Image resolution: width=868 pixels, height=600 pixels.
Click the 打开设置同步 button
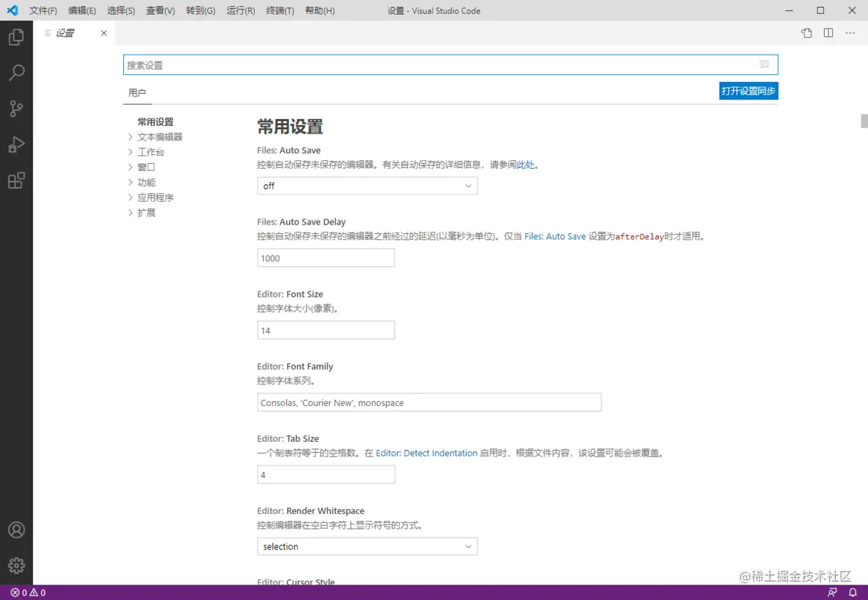(x=748, y=91)
